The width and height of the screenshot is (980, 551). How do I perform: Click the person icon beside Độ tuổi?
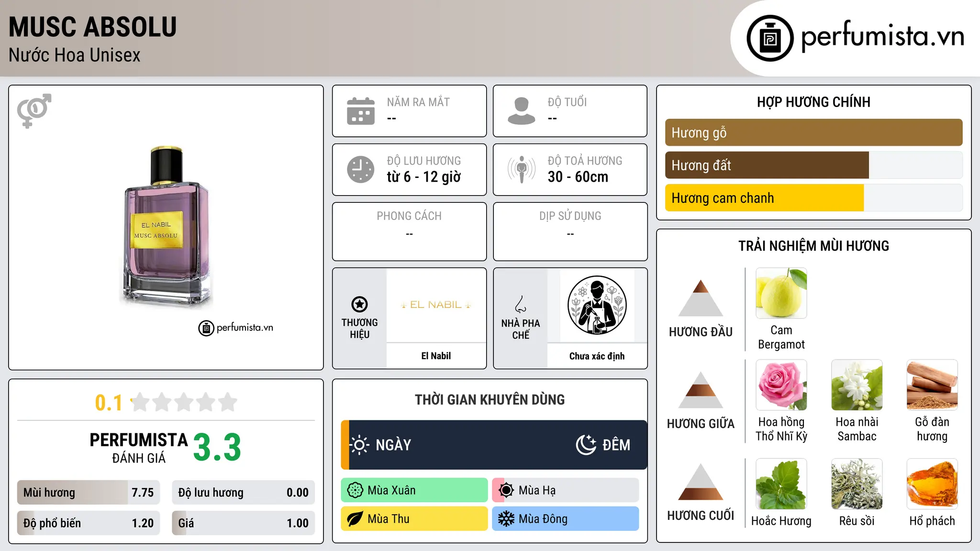(x=522, y=111)
